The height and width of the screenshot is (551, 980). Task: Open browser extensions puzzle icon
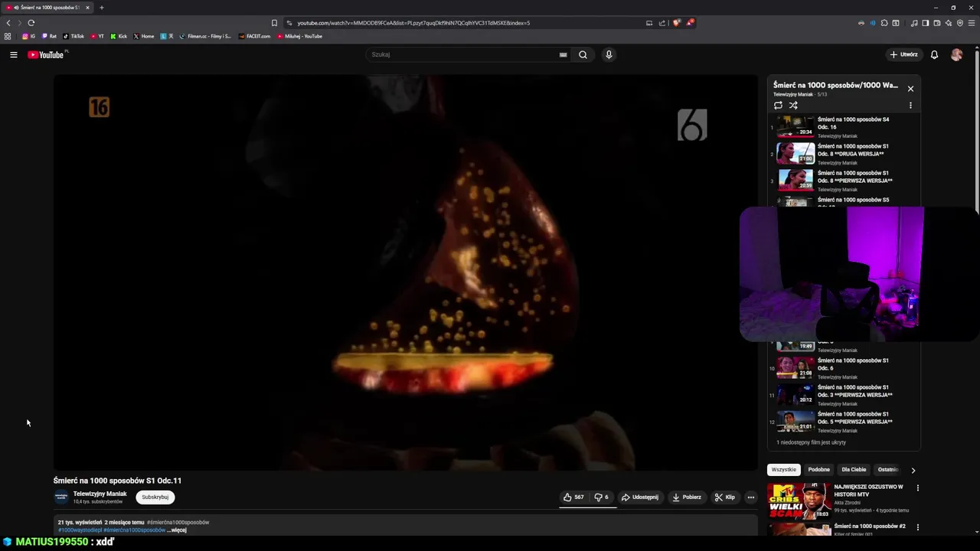tap(884, 23)
